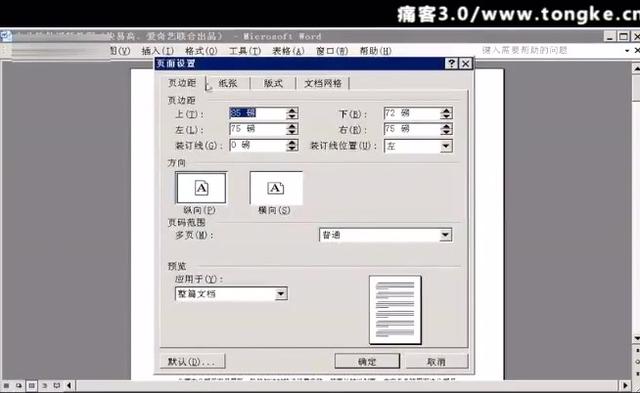Decrease the 下(B) bottom margin value
640x393 pixels.
[x=447, y=116]
